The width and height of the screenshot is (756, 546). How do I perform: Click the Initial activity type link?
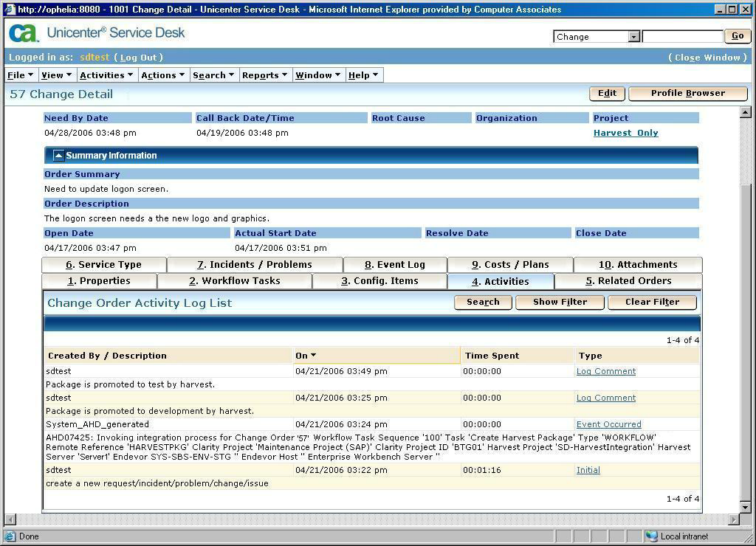pyautogui.click(x=588, y=470)
